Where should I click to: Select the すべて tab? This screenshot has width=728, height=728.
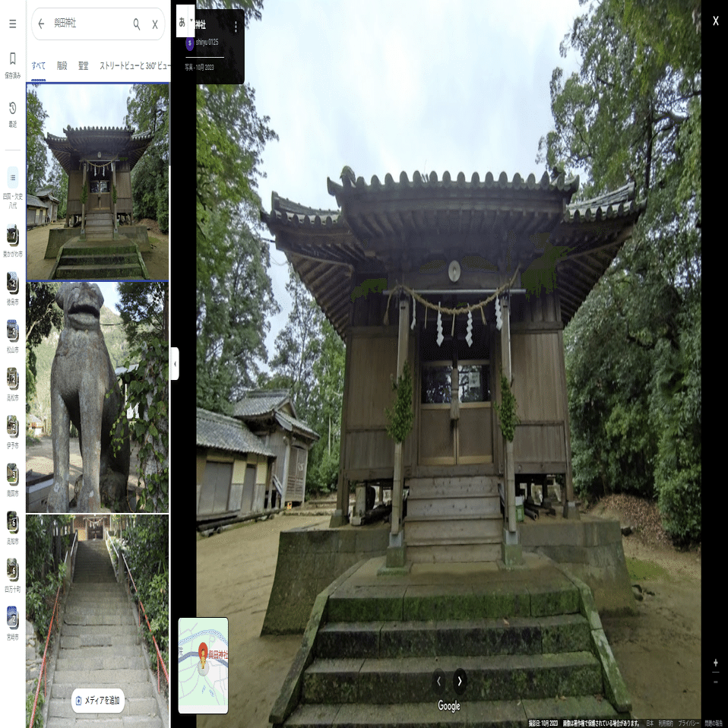pyautogui.click(x=39, y=66)
